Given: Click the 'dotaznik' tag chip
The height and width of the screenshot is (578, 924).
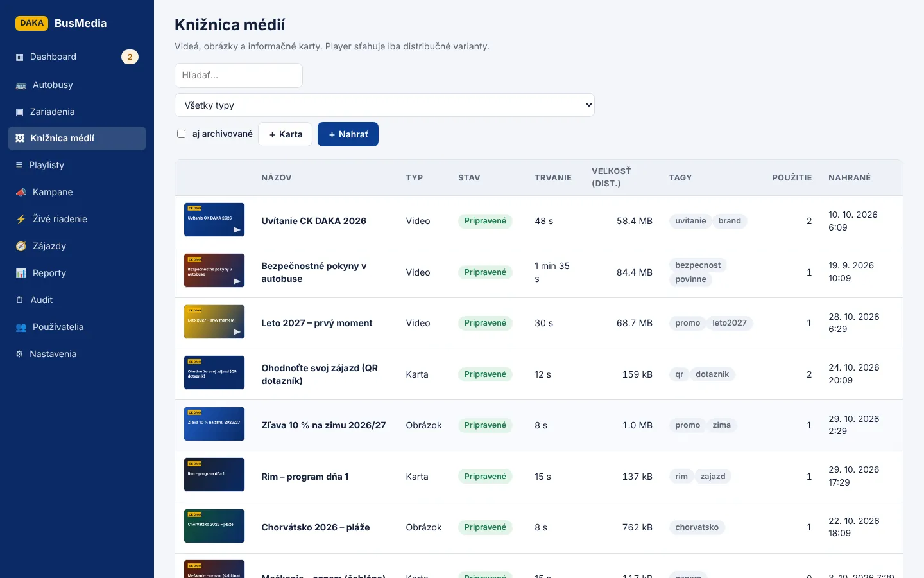Looking at the screenshot, I should (712, 374).
